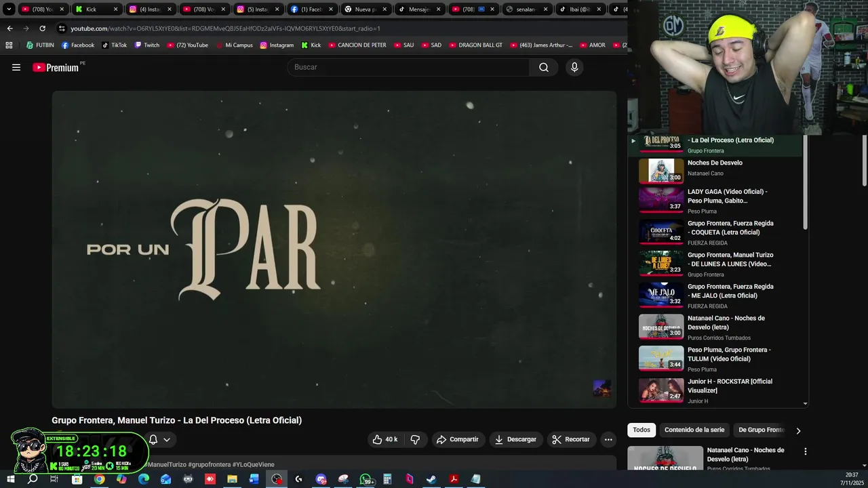Select the Contenido de la serie chip
The width and height of the screenshot is (868, 488).
[694, 430]
